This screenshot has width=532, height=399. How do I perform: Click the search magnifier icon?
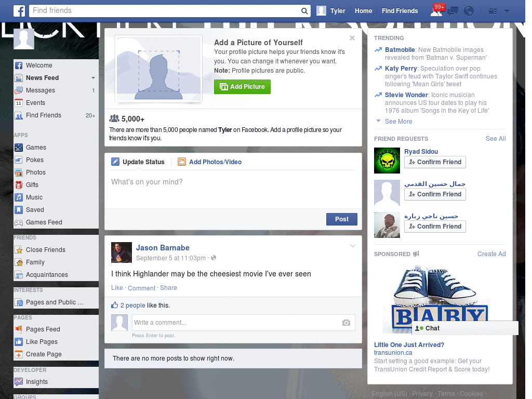[x=304, y=11]
